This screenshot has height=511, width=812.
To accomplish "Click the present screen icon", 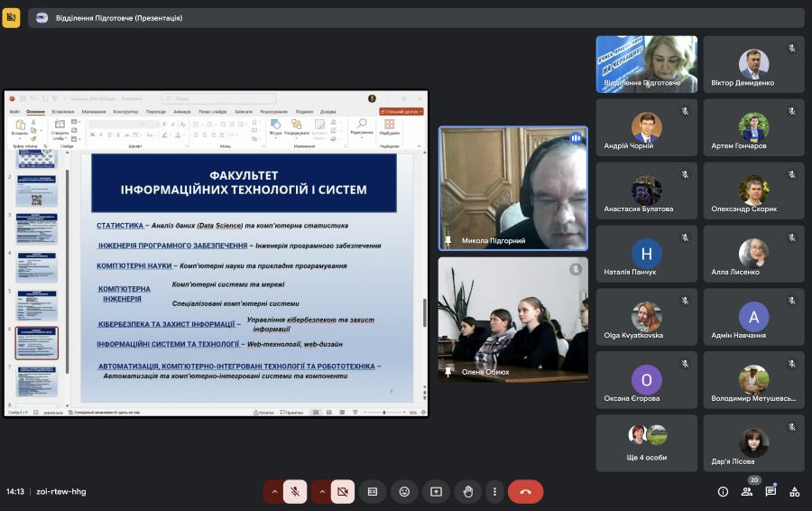I will (436, 491).
